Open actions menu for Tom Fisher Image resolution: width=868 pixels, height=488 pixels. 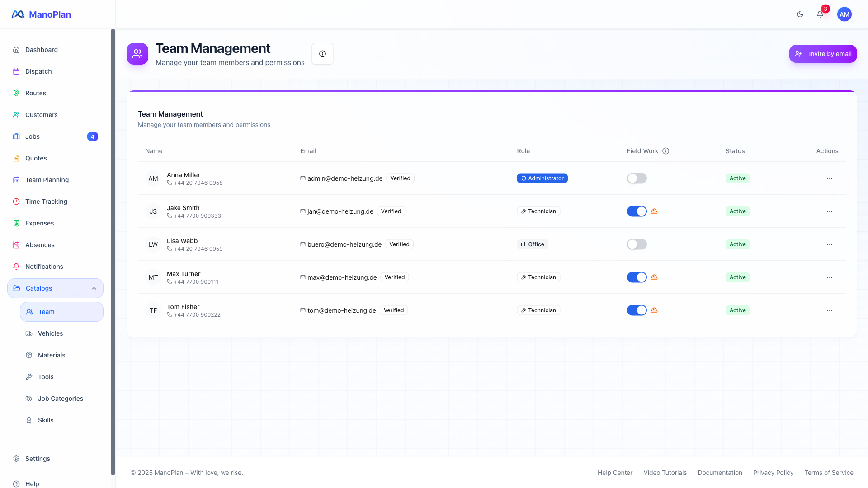(829, 310)
